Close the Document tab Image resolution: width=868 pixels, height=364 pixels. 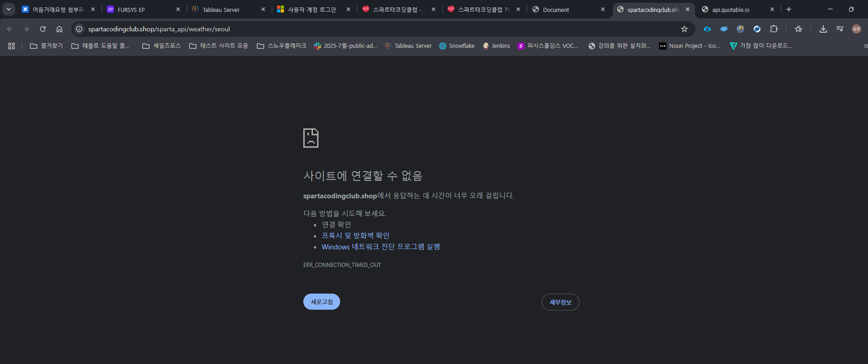point(603,9)
